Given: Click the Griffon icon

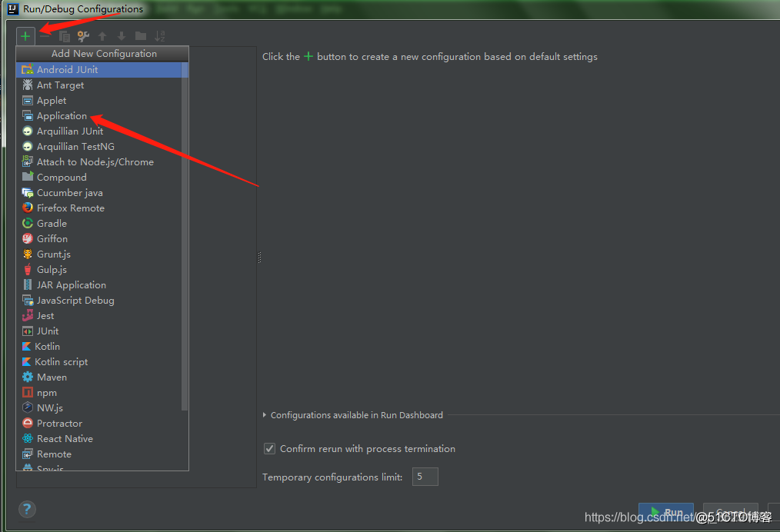Looking at the screenshot, I should click(x=28, y=238).
